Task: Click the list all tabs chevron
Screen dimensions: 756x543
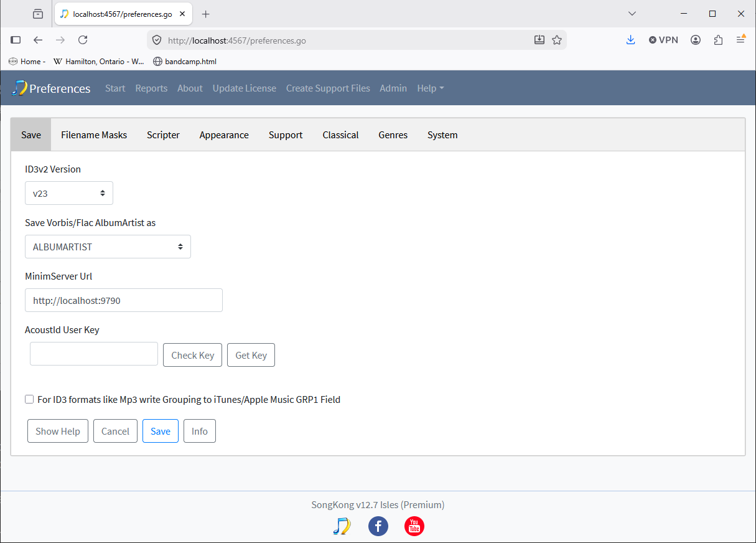Action: click(x=632, y=14)
